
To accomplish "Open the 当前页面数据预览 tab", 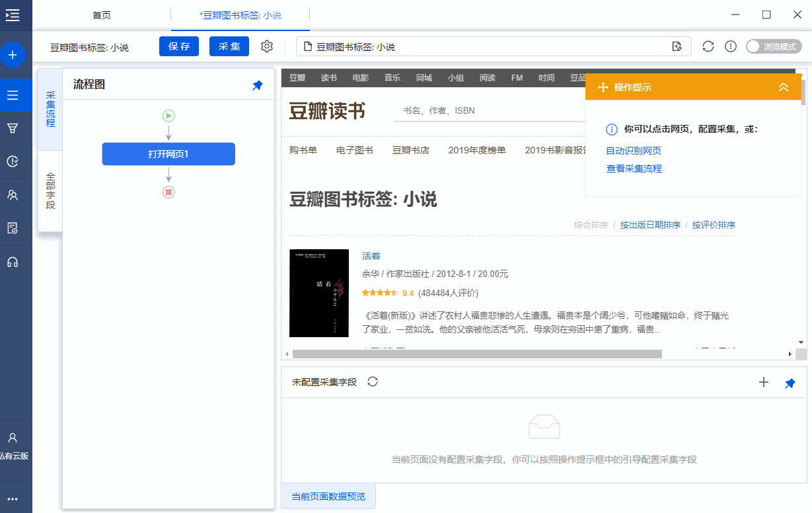I will 328,496.
